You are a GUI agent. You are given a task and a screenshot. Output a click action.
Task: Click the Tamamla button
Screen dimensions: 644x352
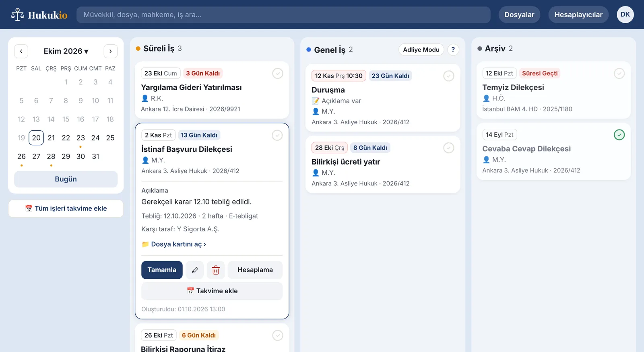162,270
